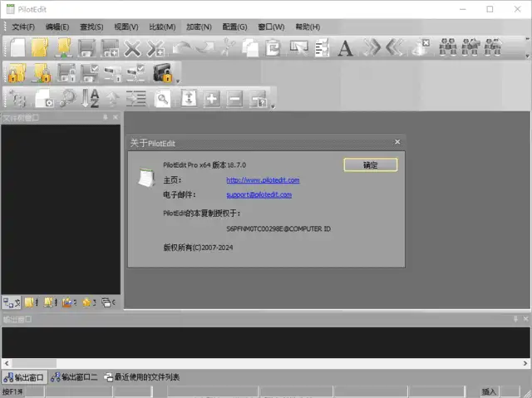Click the Sort A-Z icon

click(x=91, y=98)
